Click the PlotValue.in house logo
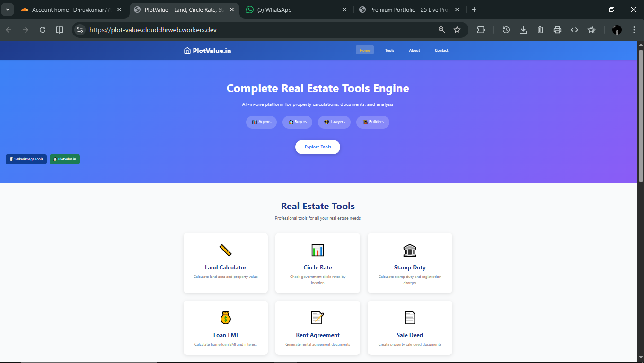The width and height of the screenshot is (644, 363). pos(187,51)
